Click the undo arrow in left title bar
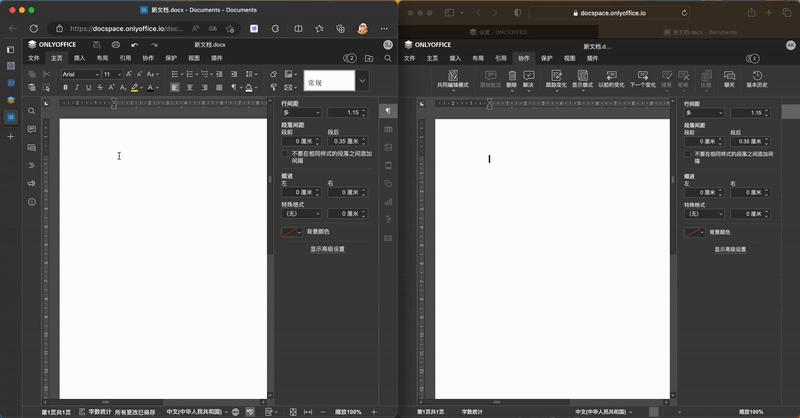 coord(135,45)
